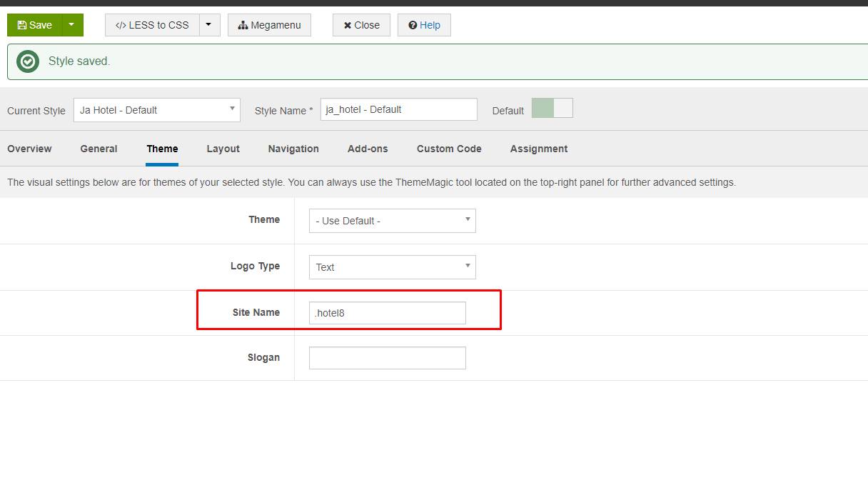The height and width of the screenshot is (478, 868).
Task: Open the Help page
Action: [x=424, y=25]
